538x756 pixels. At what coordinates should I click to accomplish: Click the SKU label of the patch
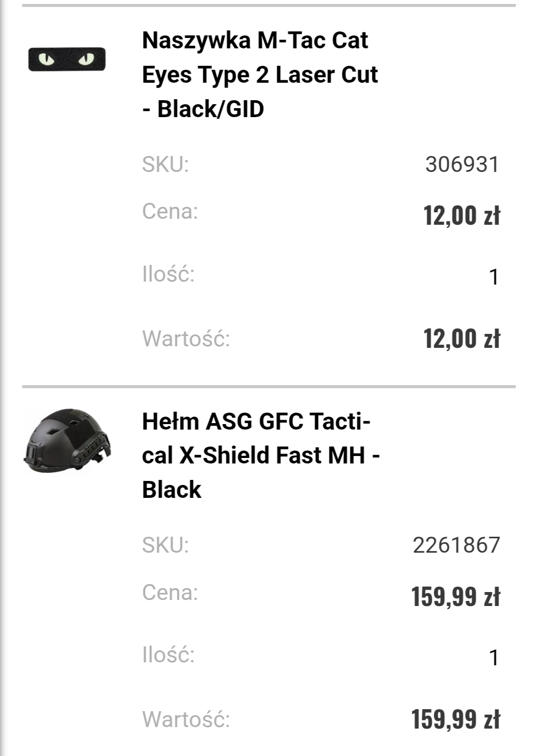pos(166,164)
